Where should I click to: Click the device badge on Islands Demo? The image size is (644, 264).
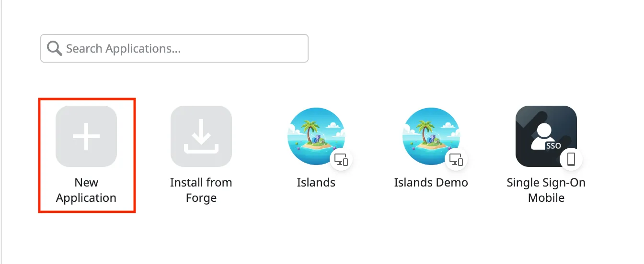click(x=456, y=160)
